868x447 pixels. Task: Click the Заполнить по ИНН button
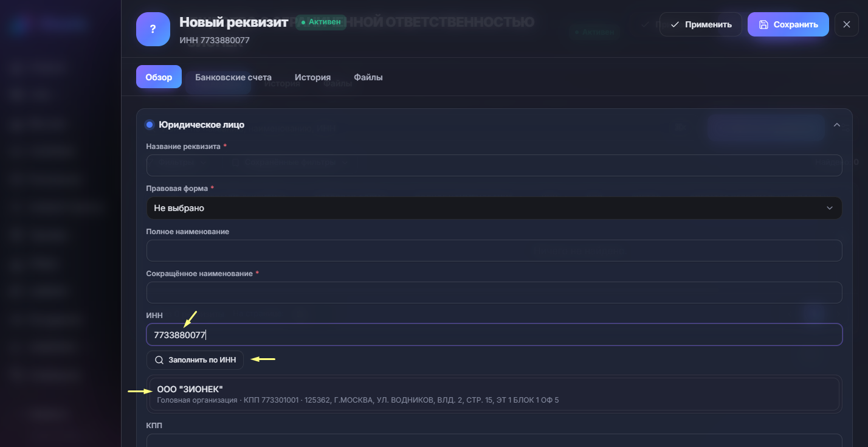click(195, 360)
